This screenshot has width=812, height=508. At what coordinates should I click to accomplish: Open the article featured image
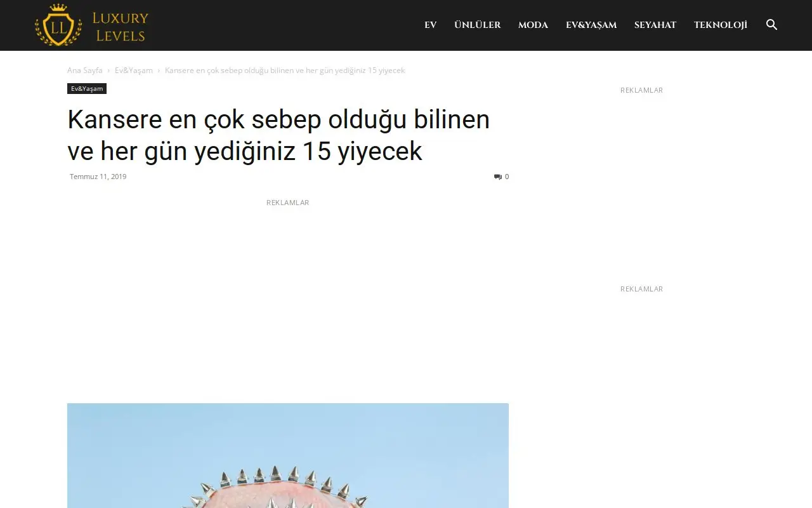point(288,455)
